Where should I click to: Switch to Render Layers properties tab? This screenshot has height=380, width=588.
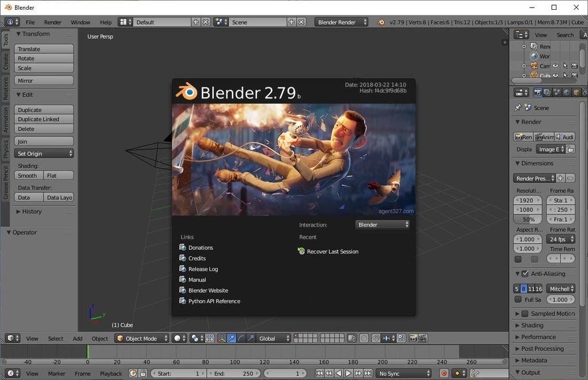pyautogui.click(x=547, y=93)
